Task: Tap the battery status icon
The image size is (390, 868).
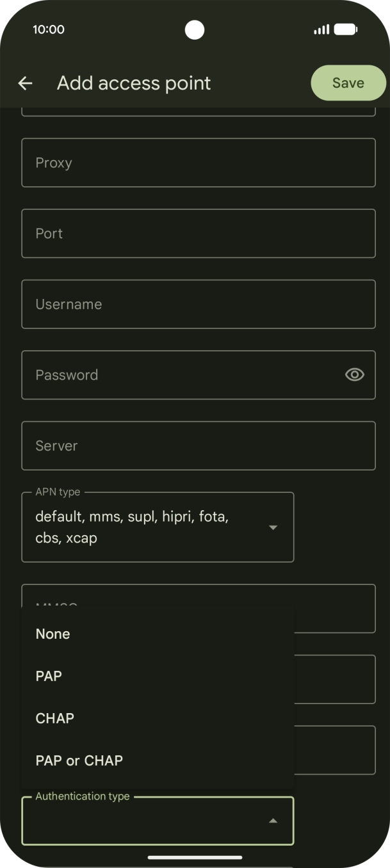Action: (x=345, y=29)
